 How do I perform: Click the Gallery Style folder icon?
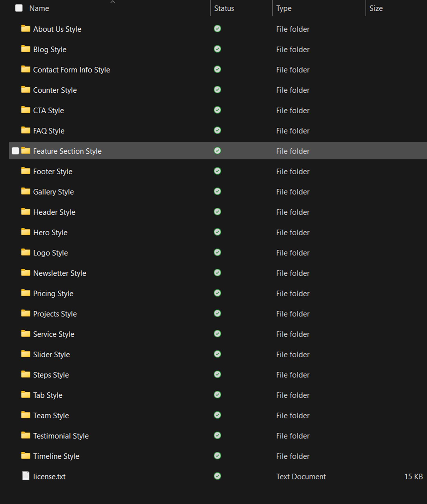coord(26,191)
